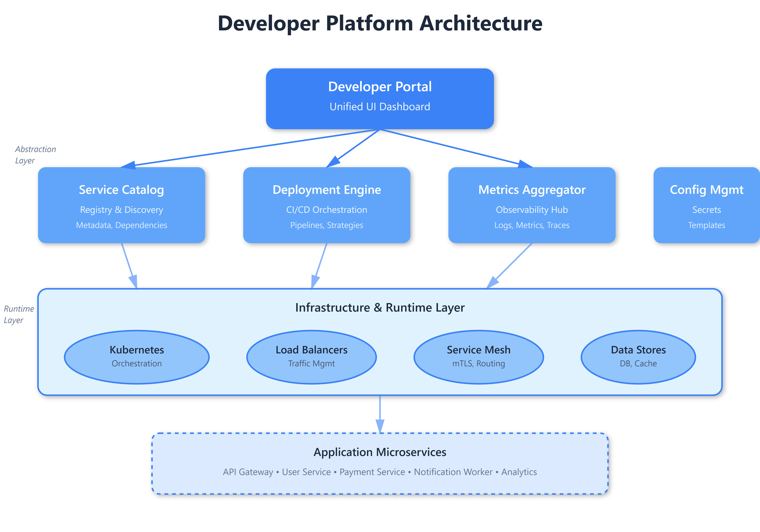Image resolution: width=760 pixels, height=532 pixels.
Task: Click the Developer Portal box
Action: click(x=380, y=99)
